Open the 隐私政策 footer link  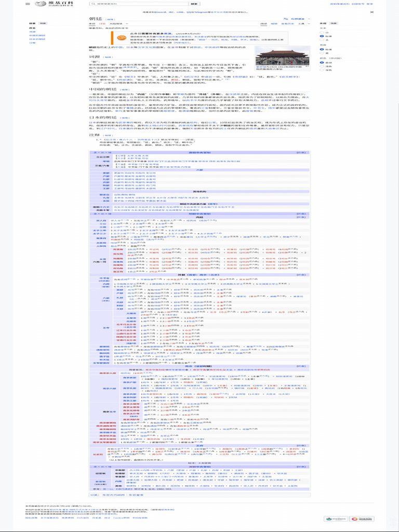[30, 518]
